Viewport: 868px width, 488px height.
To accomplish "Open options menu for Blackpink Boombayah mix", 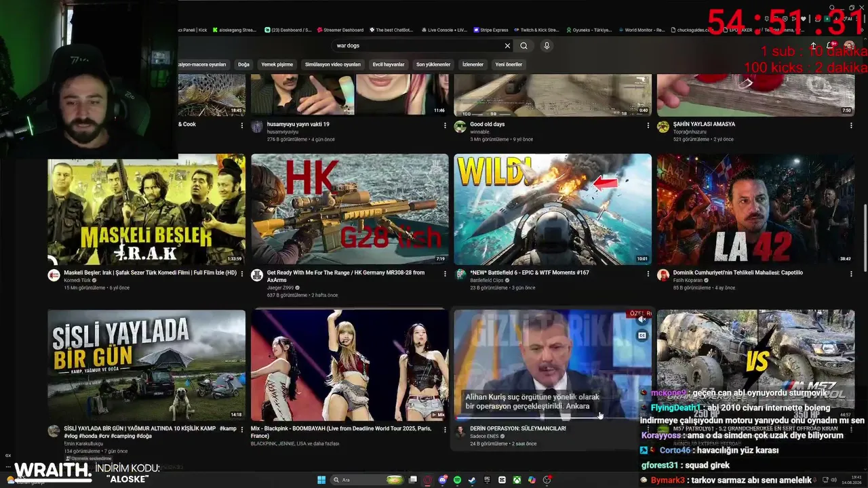I will click(x=445, y=430).
